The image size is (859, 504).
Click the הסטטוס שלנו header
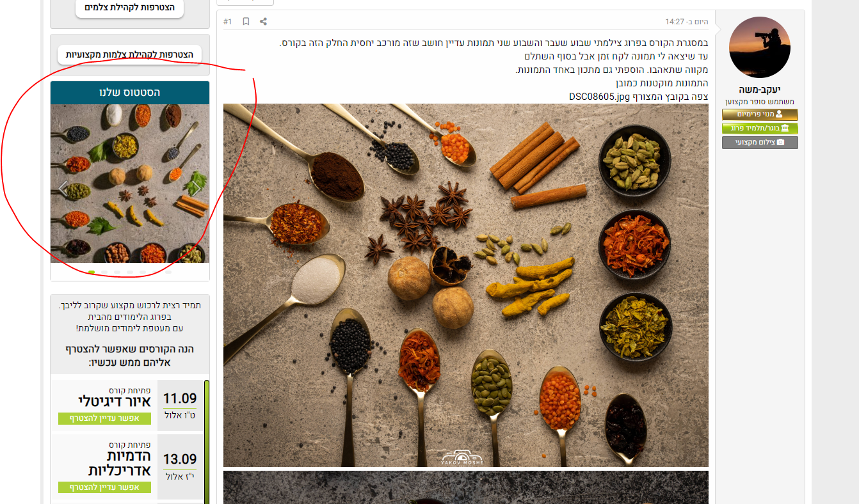(x=130, y=93)
